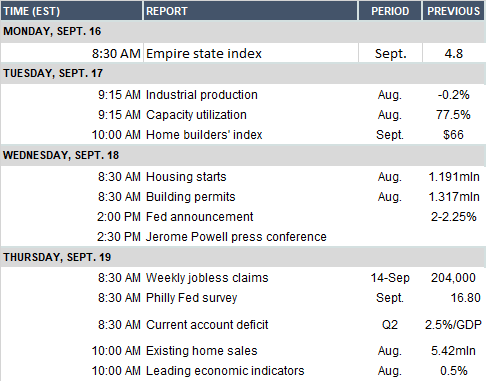Viewport: 486px width, 381px height.
Task: Click the Sept. period for Philly Fed survey
Action: click(390, 298)
